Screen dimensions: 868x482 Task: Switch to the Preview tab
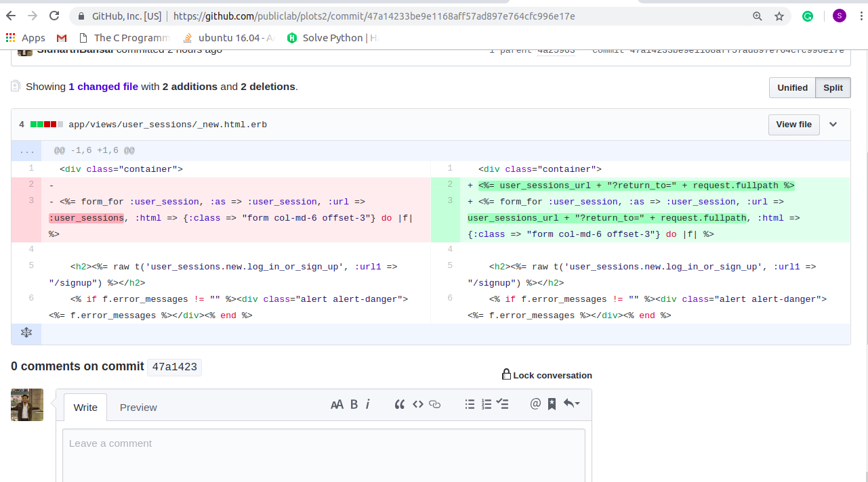(x=138, y=407)
